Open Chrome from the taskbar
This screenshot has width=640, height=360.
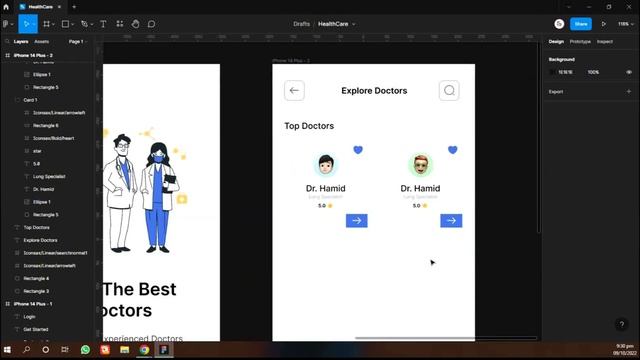click(x=144, y=350)
